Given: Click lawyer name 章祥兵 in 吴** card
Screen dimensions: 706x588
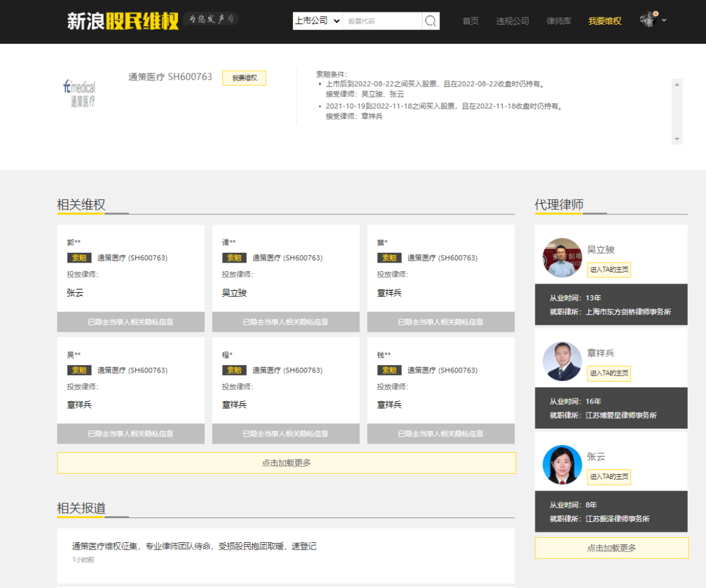Looking at the screenshot, I should click(79, 405).
